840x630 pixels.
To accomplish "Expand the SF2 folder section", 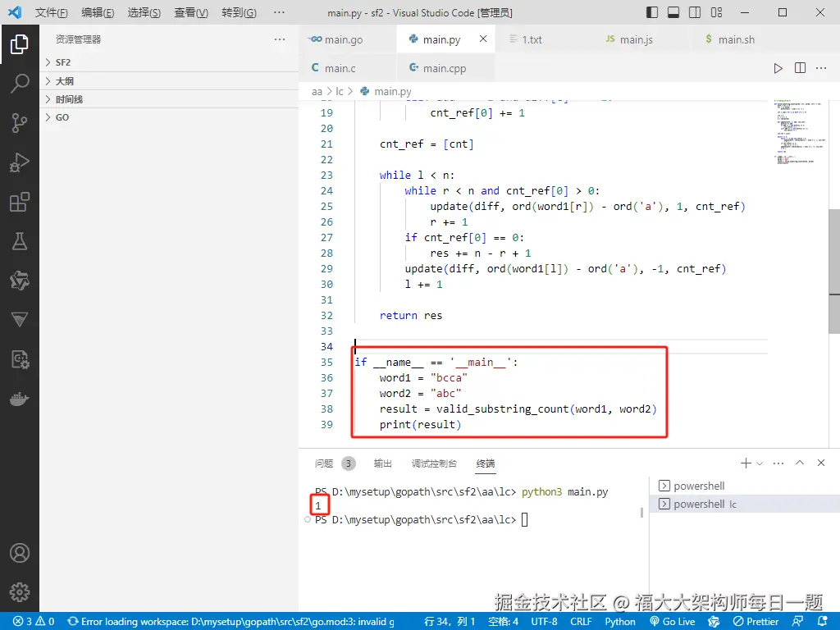I will (169, 62).
